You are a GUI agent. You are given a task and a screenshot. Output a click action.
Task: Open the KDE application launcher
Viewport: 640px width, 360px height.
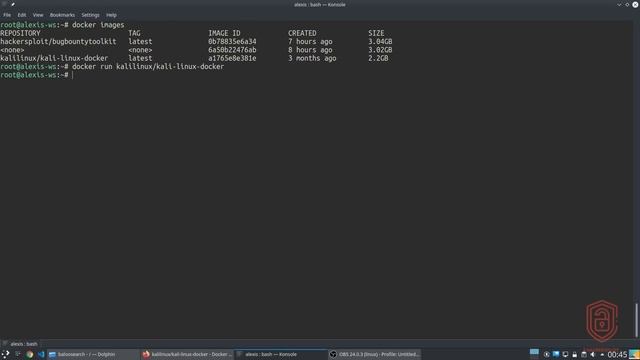pos(5,354)
